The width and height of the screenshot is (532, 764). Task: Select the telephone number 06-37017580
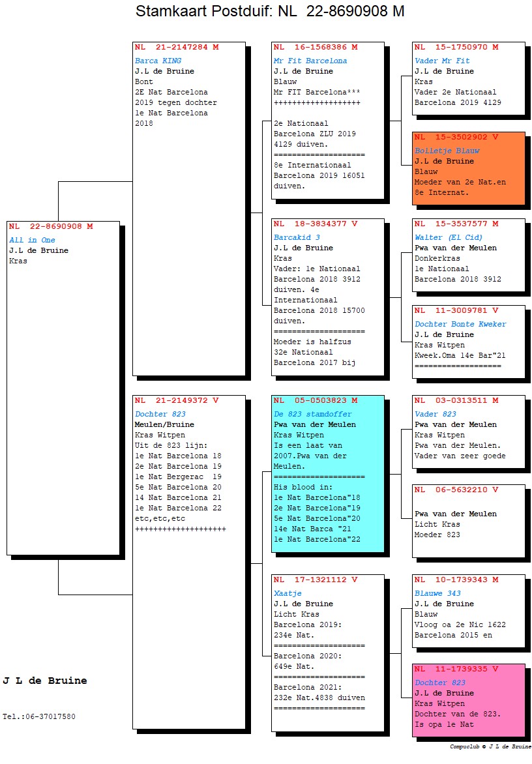coord(38,716)
